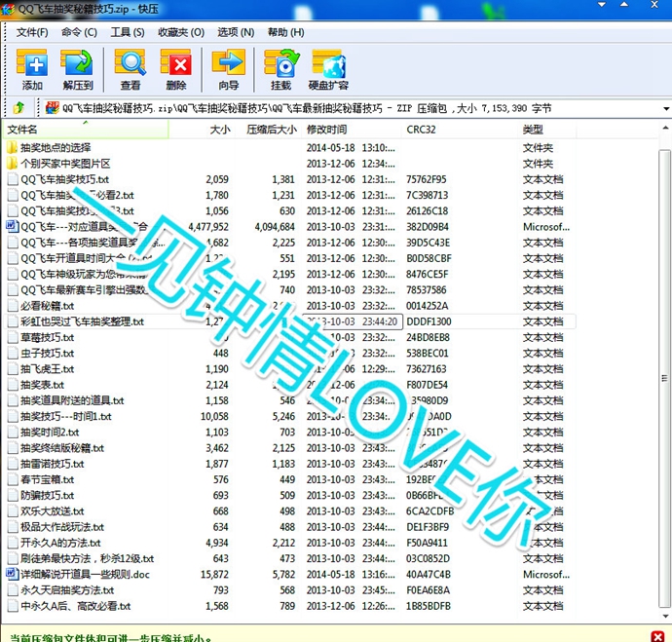
Task: Open the 帮助(H) menu
Action: 286,32
